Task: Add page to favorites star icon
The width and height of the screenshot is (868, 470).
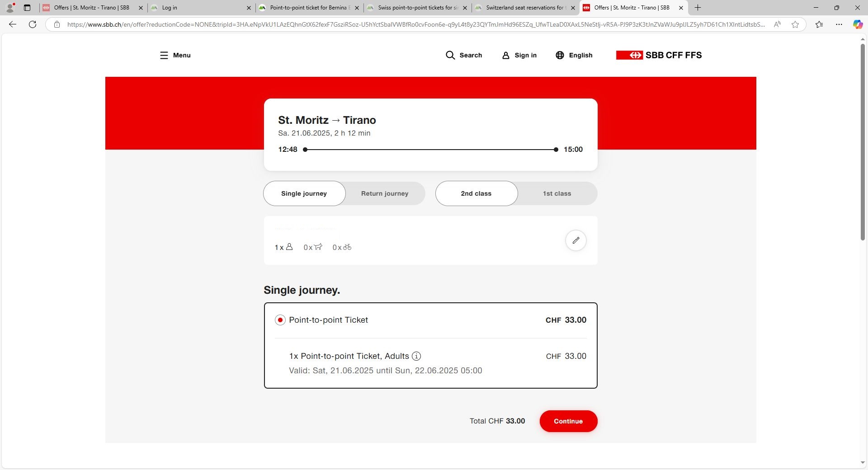Action: tap(795, 24)
